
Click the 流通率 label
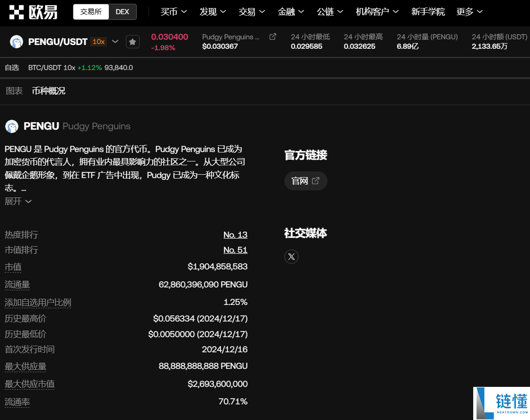tap(17, 402)
